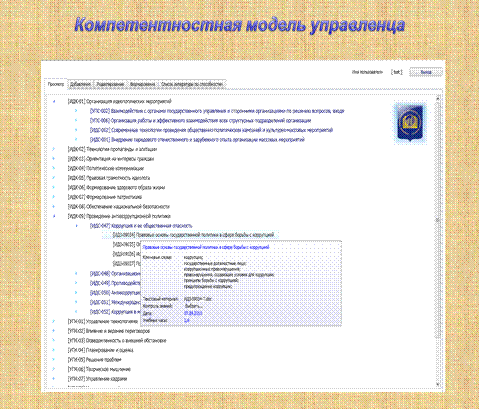Open the Формирование tab

click(142, 84)
